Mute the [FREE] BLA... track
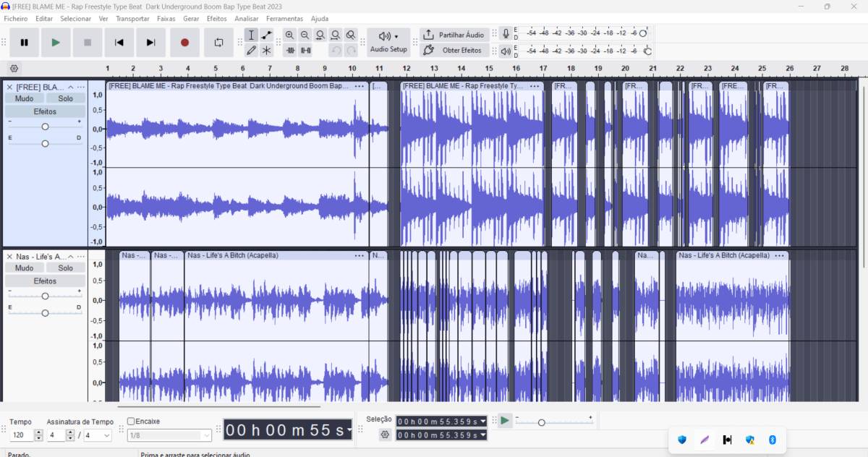This screenshot has height=457, width=868. (x=25, y=98)
